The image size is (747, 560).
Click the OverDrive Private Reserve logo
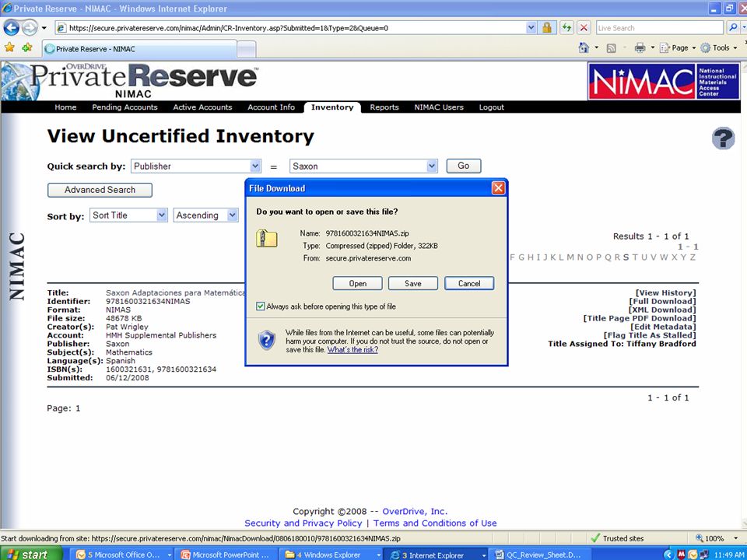(130, 80)
